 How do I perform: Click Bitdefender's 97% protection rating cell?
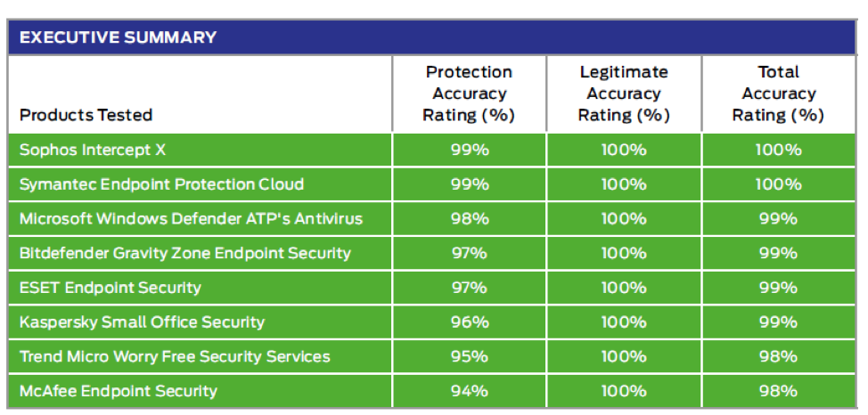[470, 253]
